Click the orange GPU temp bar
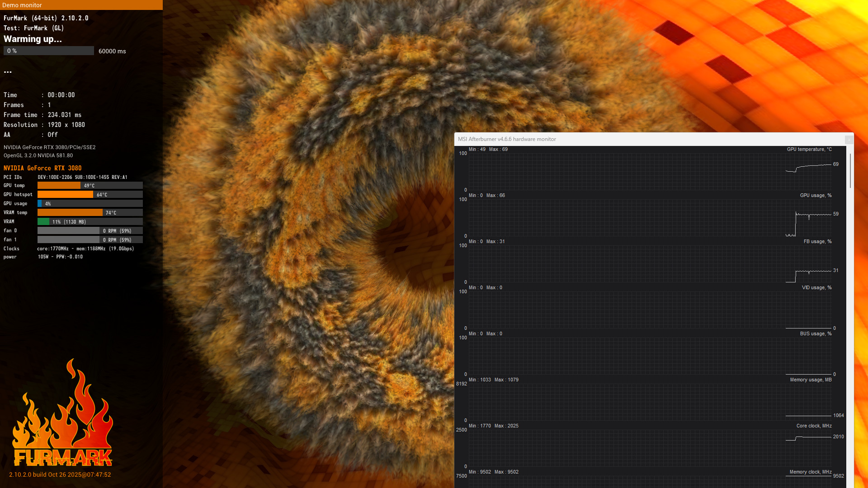This screenshot has width=868, height=488. 59,186
